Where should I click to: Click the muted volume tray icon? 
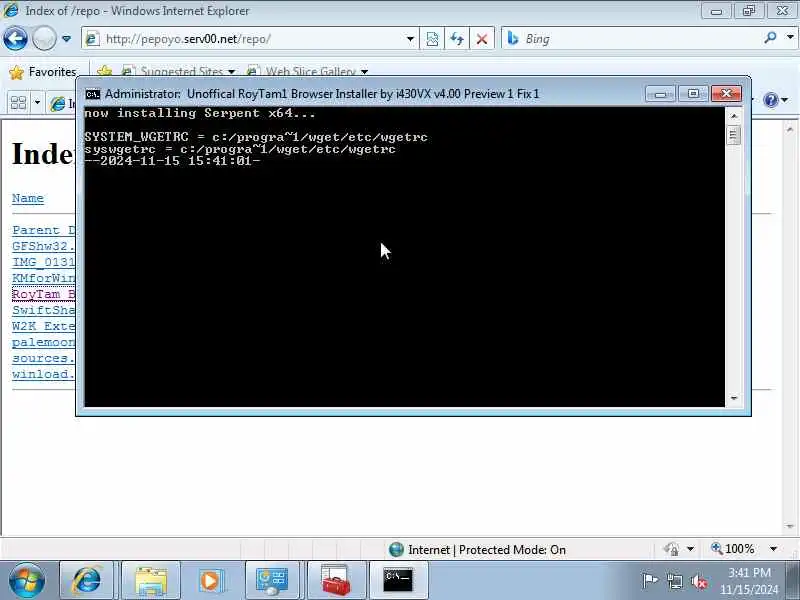click(x=698, y=581)
